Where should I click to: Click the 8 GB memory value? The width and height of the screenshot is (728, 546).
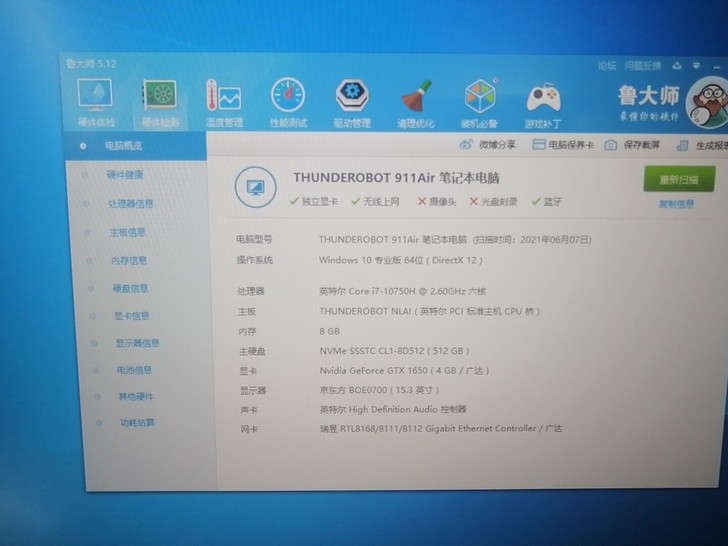coord(330,331)
